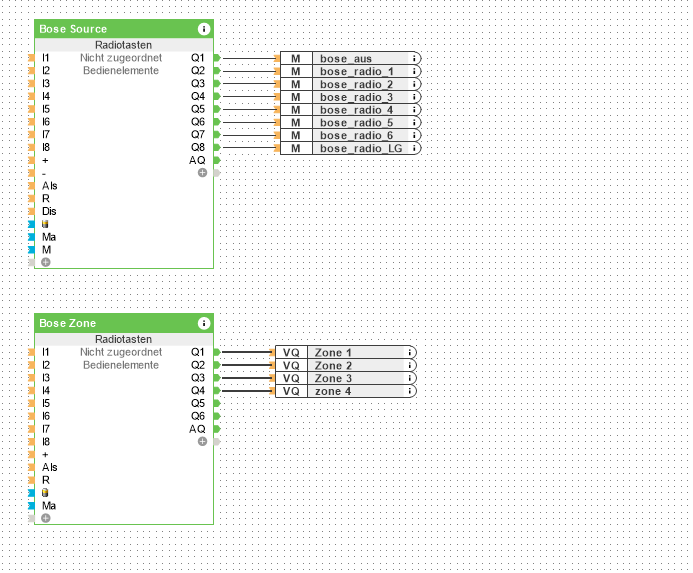Select the Zone 1 virtual output
Screen dimensions: 693x573
point(346,352)
